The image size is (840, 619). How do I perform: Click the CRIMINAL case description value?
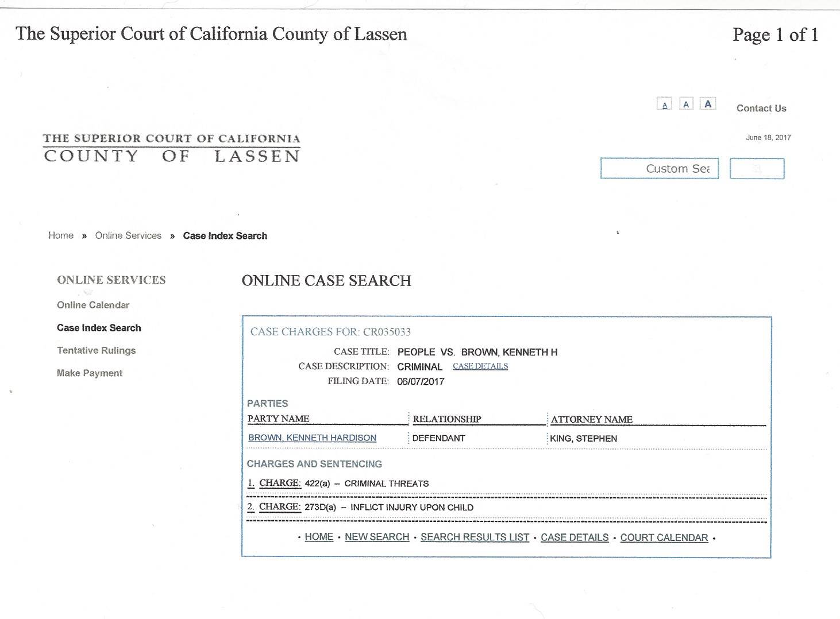point(420,367)
